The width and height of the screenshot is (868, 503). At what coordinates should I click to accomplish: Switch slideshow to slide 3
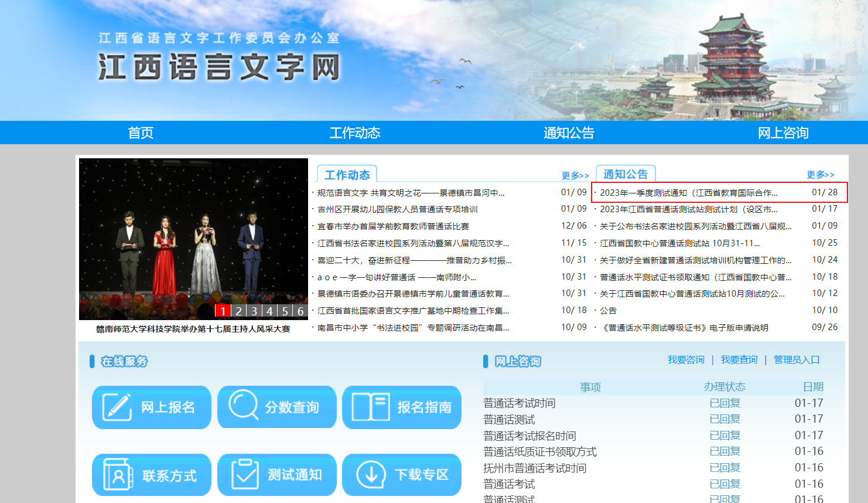point(254,311)
